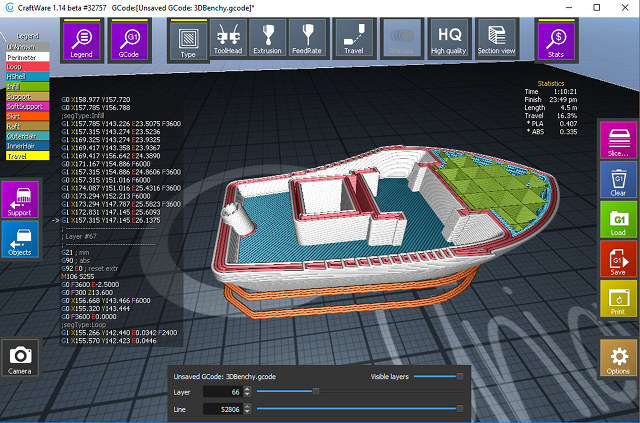Click the HShell legend entry

point(28,77)
